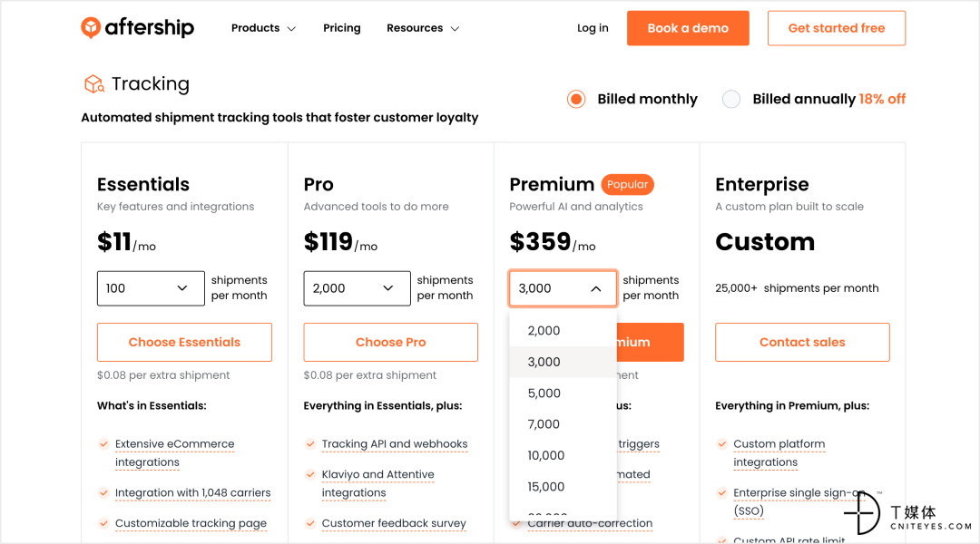Click the Log in link
The height and width of the screenshot is (544, 980).
click(593, 28)
